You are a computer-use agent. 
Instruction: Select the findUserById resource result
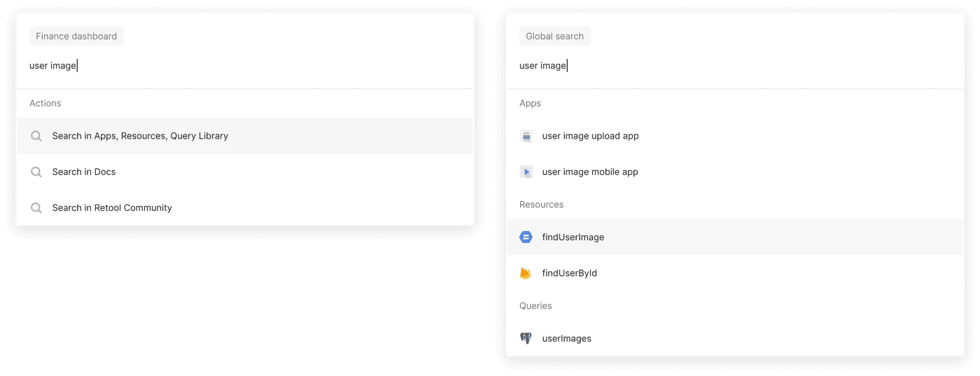tap(735, 273)
